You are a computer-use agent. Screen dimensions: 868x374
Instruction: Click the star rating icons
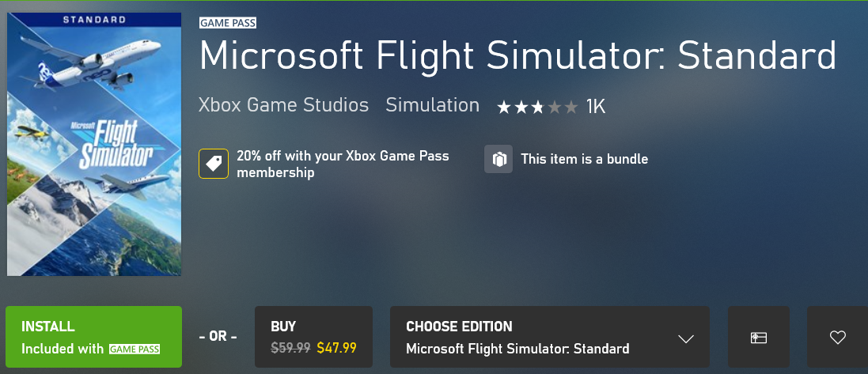pyautogui.click(x=537, y=107)
